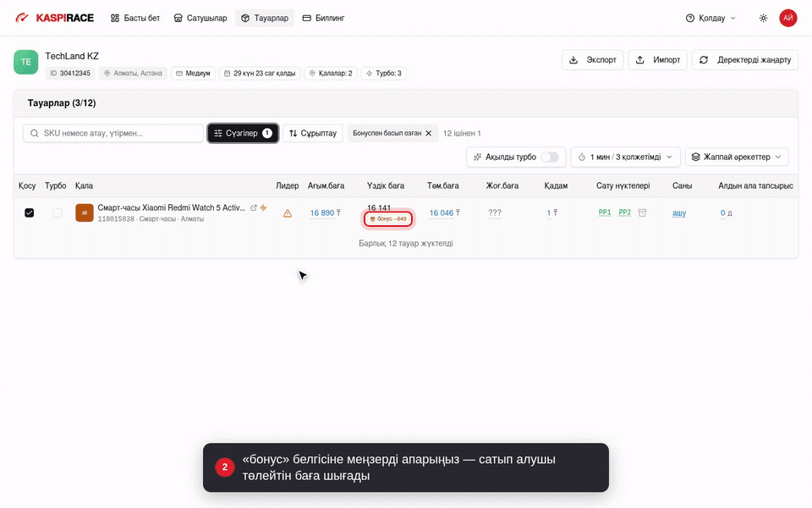Click the бонус −849 badge
Screen dimensions: 812x508
(x=388, y=218)
